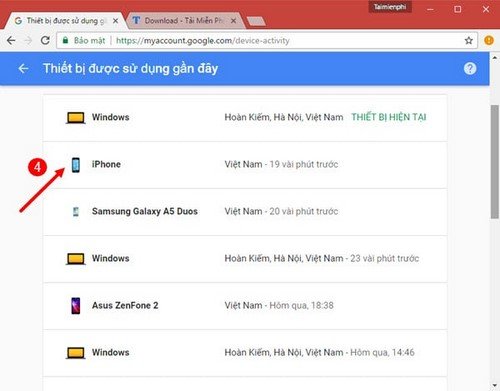Click the scrollbar down arrow
500x391 pixels.
coord(495,386)
